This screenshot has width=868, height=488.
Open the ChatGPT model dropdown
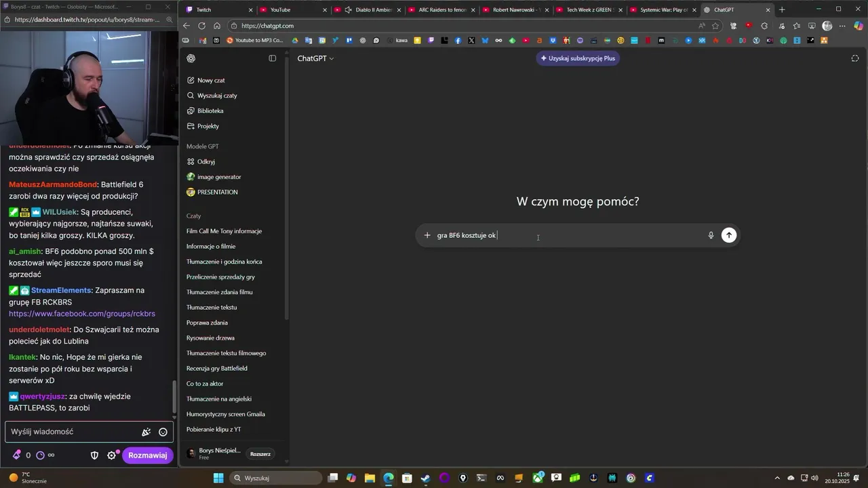315,58
